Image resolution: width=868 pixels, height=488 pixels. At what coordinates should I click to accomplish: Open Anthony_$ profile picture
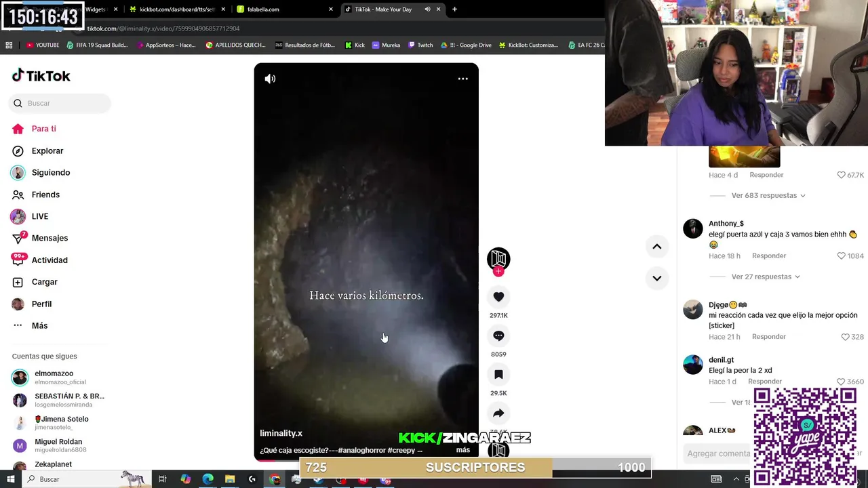[693, 228]
